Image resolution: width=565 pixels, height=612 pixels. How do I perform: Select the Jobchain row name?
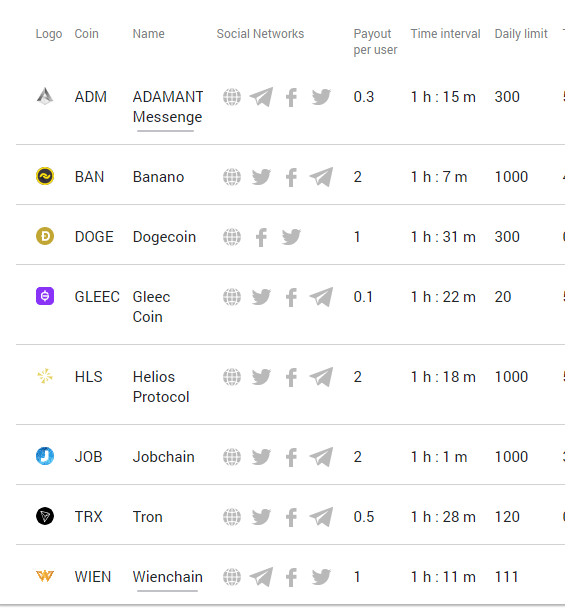coord(163,457)
